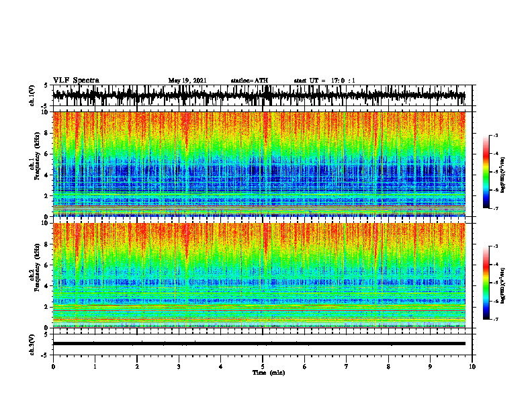Click the time axis tick label "3"
Image resolution: width=532 pixels, height=411 pixels.
(179, 367)
